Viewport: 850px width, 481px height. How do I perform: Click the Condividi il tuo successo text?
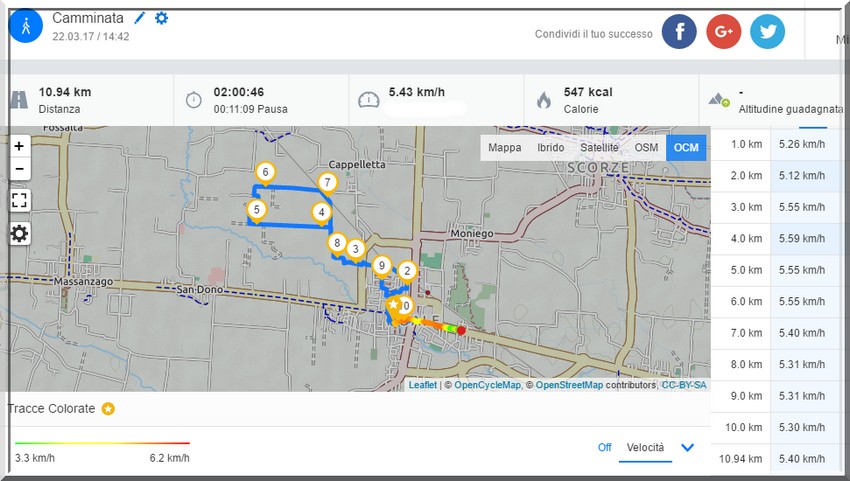click(594, 34)
